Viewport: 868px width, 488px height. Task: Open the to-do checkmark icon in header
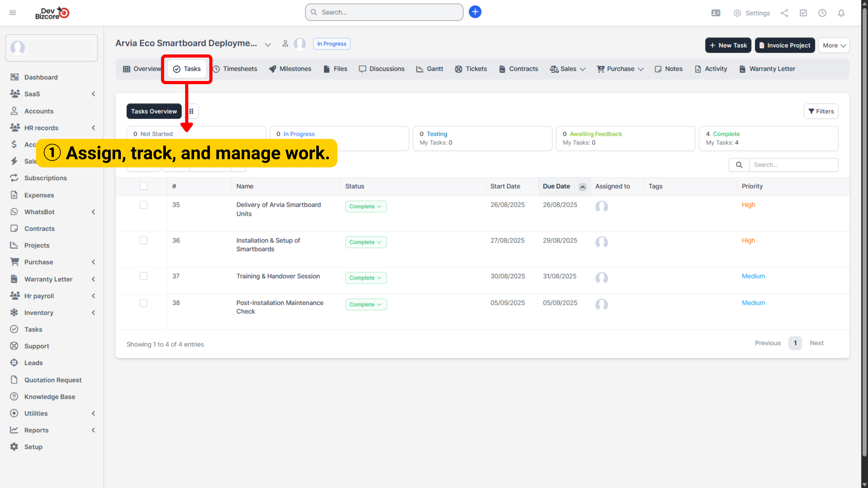coord(803,13)
